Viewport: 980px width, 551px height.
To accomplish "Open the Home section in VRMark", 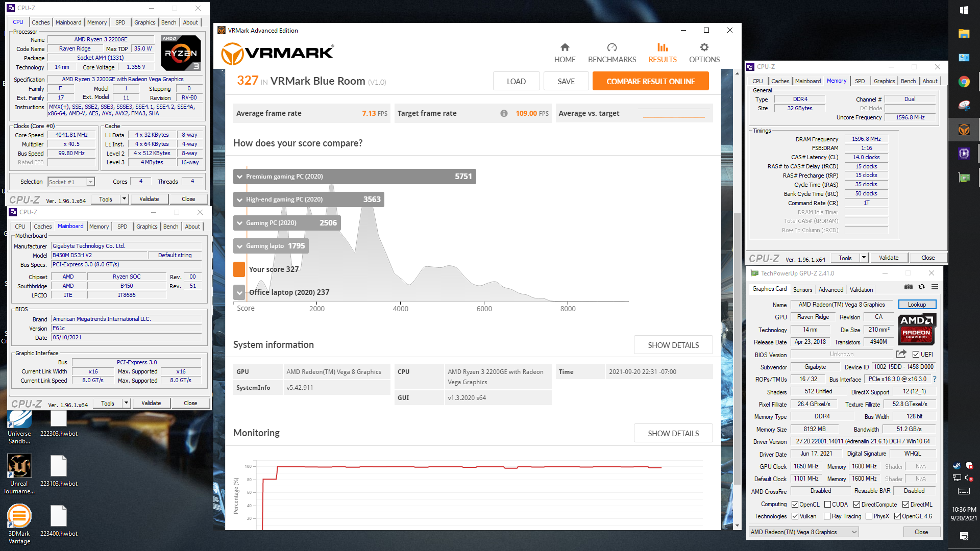I will click(565, 53).
